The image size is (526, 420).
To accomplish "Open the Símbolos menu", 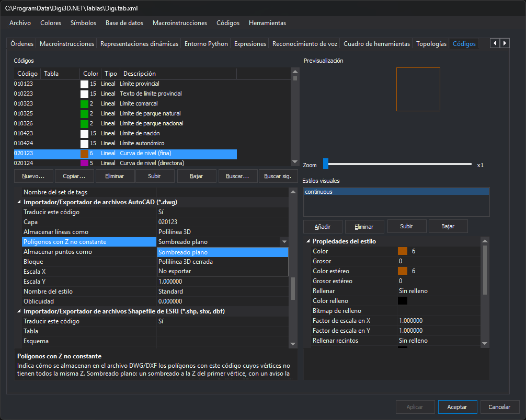I will click(x=83, y=23).
